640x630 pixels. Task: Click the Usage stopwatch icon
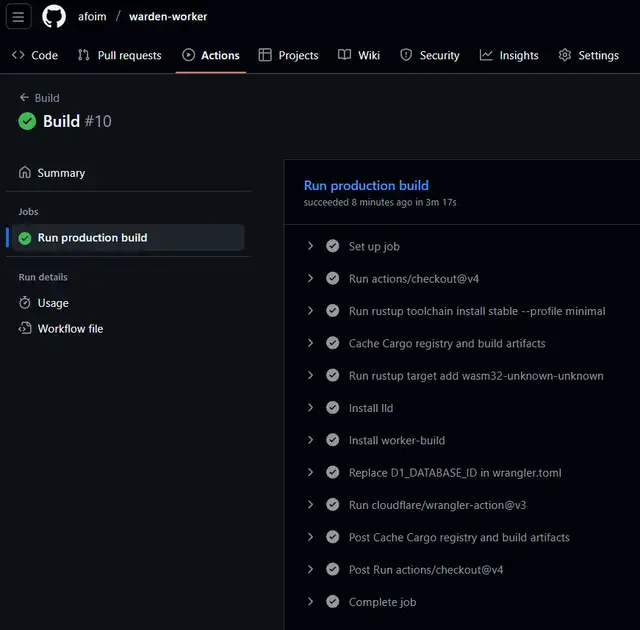[25, 303]
